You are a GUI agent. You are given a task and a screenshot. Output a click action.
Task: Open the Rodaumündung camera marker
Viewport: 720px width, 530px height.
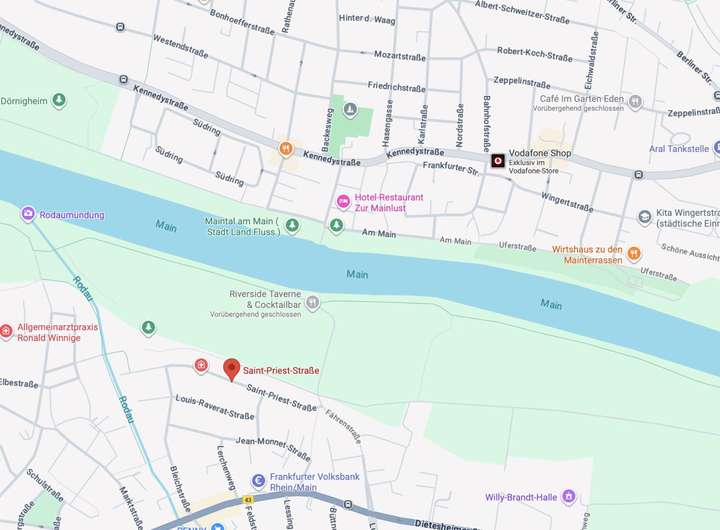[28, 214]
